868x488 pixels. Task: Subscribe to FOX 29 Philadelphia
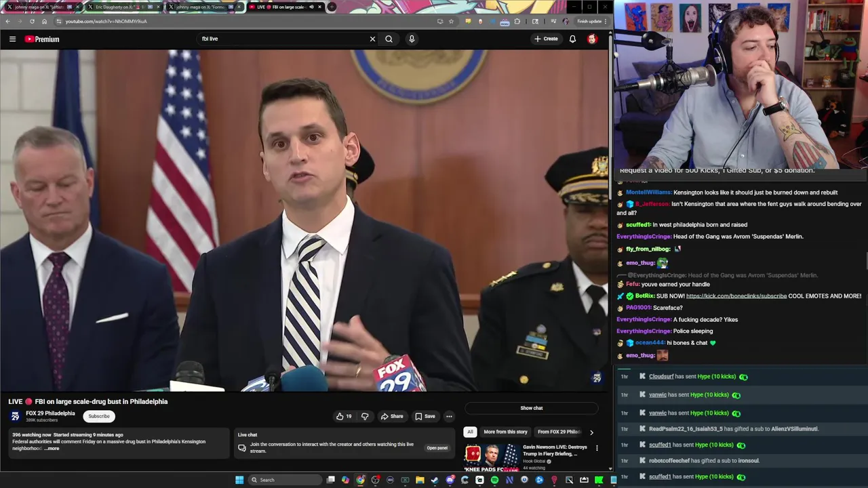(x=99, y=416)
